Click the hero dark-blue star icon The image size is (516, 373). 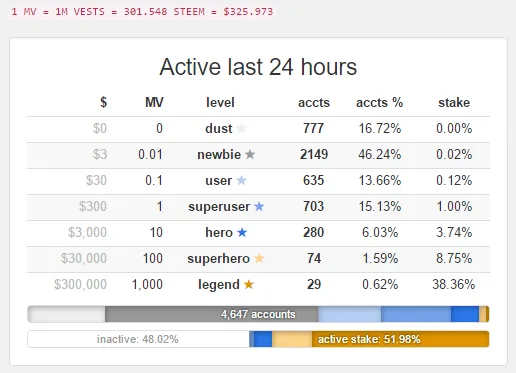[242, 232]
